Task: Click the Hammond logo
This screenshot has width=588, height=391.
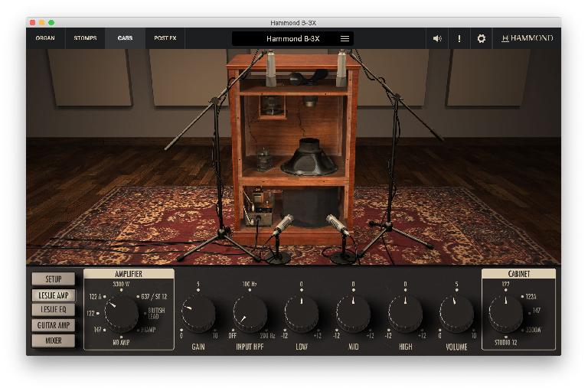Action: tap(528, 38)
